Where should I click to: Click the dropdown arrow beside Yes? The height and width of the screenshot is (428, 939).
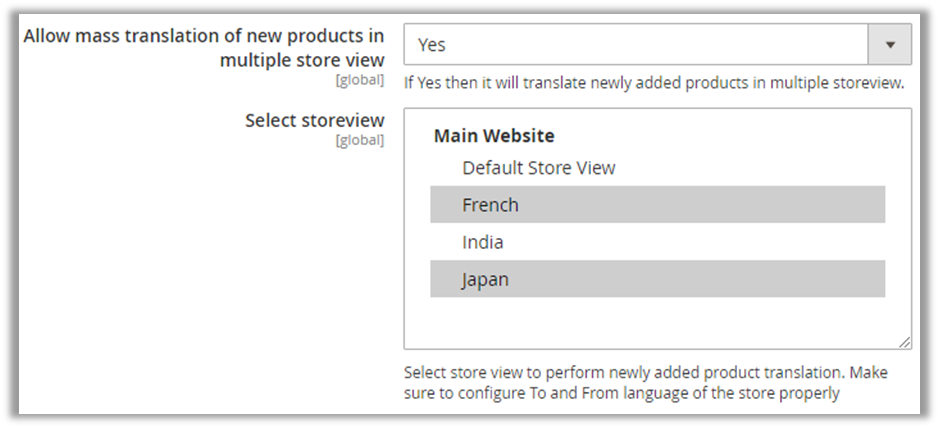tap(890, 45)
